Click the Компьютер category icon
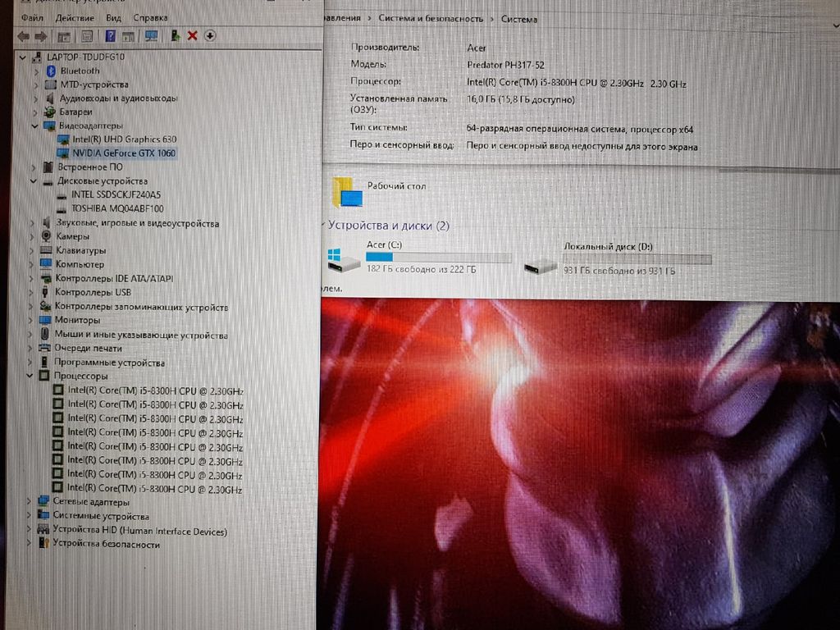 point(46,264)
